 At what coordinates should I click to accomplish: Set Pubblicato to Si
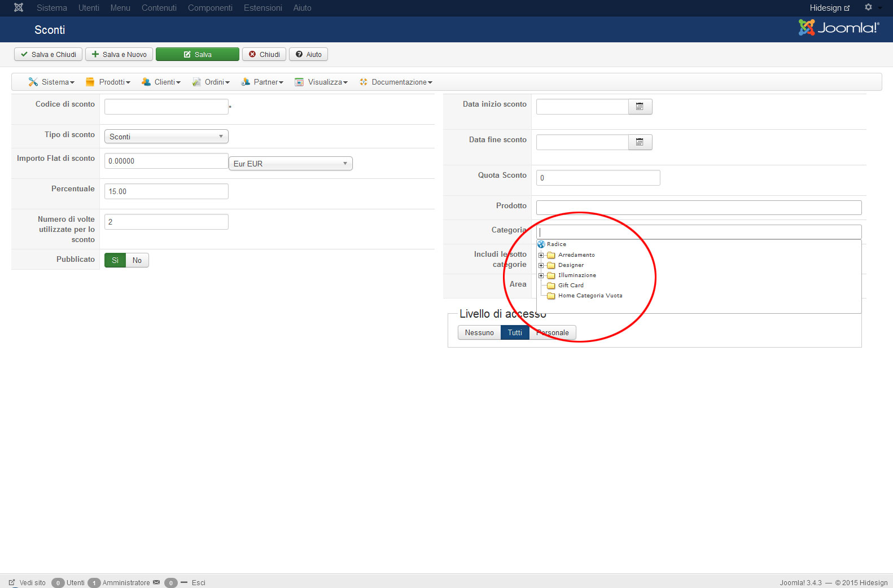tap(115, 260)
